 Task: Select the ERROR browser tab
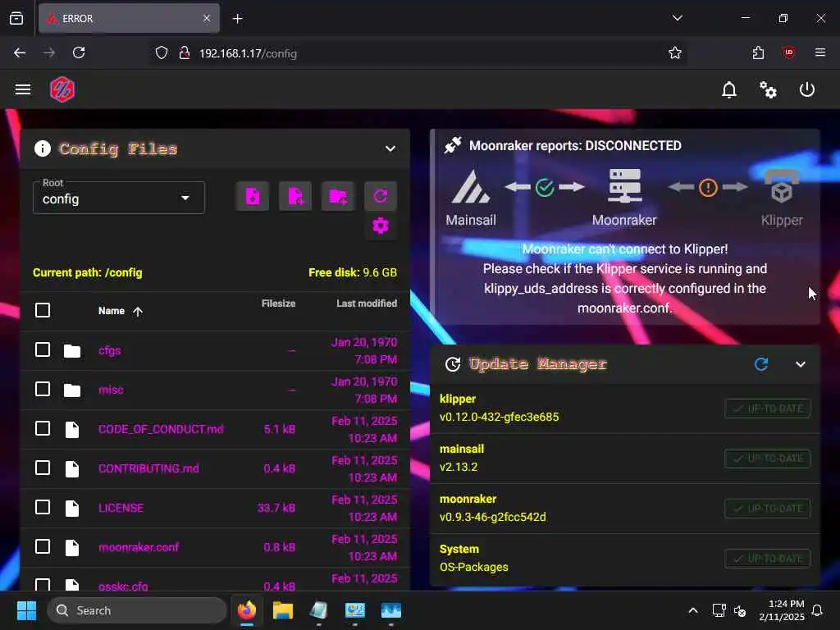point(129,18)
